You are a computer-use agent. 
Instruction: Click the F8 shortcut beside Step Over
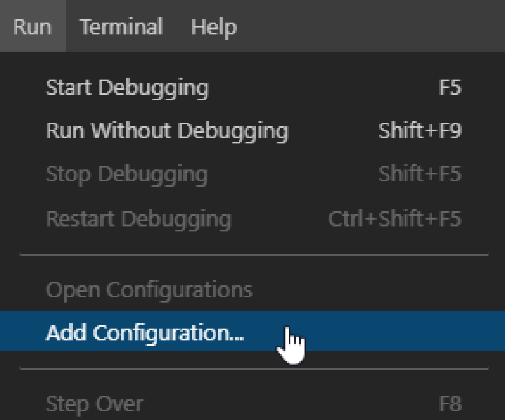pos(450,404)
